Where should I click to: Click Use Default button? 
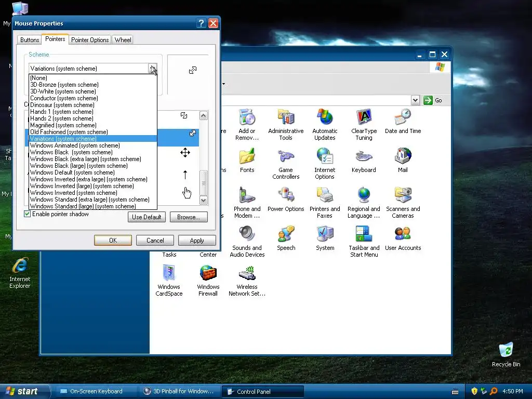click(147, 217)
